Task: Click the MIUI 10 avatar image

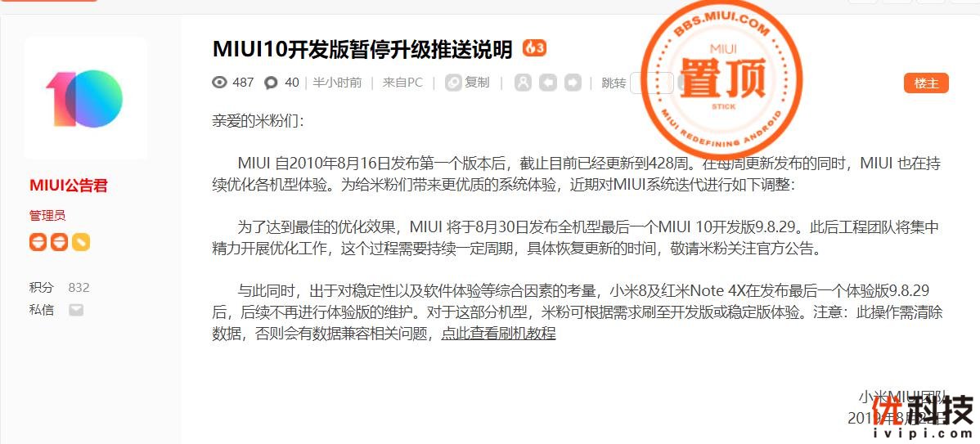Action: [86, 99]
